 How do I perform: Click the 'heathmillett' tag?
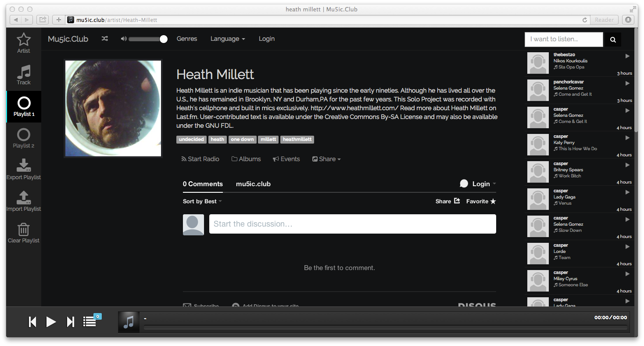tap(297, 140)
